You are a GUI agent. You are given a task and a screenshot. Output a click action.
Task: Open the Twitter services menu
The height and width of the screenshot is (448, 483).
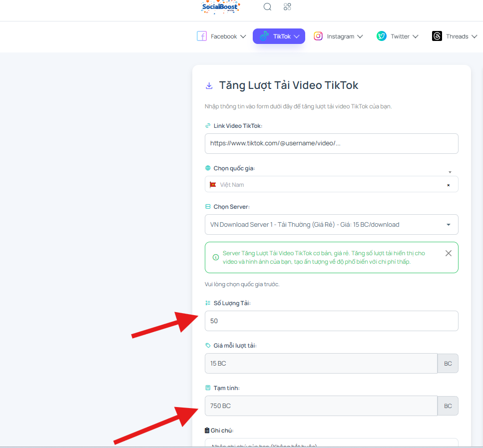tap(398, 36)
